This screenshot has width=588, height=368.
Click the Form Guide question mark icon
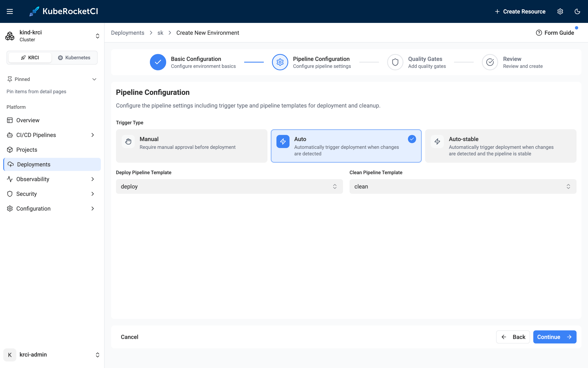point(539,33)
